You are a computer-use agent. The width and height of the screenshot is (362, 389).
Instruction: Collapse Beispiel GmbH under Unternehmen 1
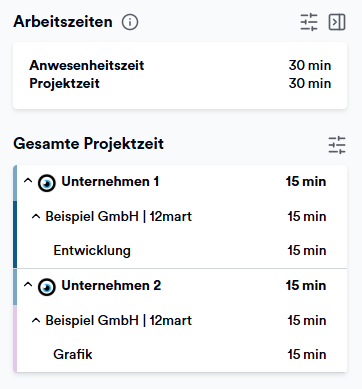pyautogui.click(x=36, y=217)
